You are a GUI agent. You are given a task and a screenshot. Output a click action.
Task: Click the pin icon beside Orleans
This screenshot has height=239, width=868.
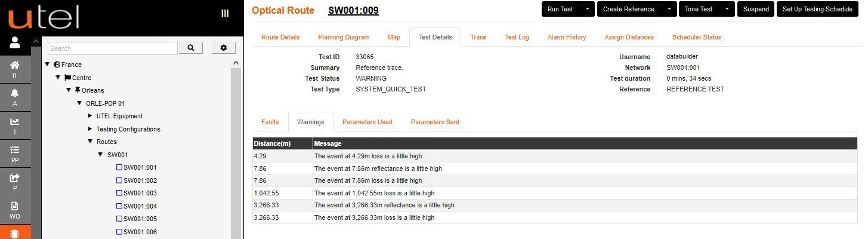tap(78, 90)
